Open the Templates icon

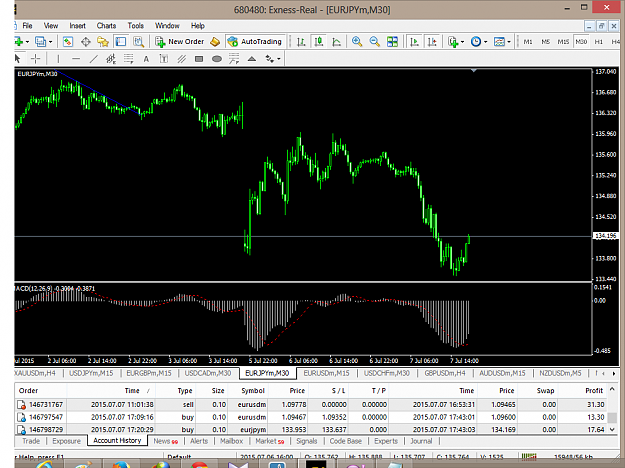click(499, 41)
